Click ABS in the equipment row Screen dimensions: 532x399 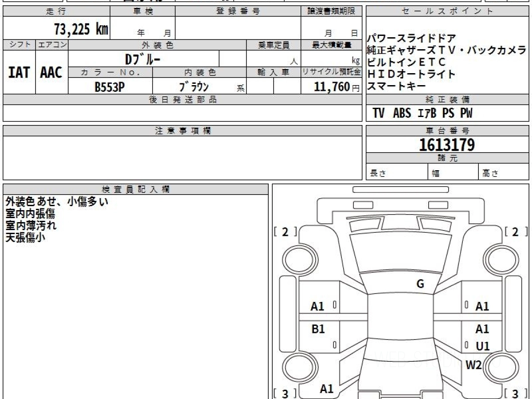402,113
